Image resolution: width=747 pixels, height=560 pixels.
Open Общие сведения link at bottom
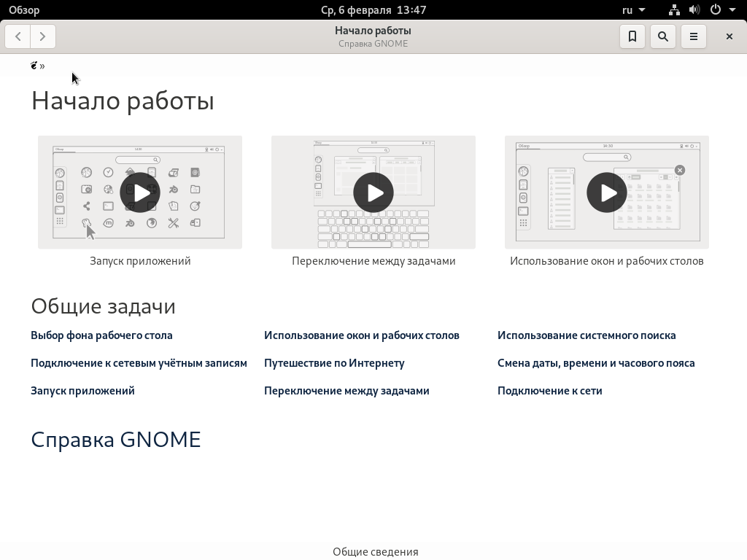(376, 552)
